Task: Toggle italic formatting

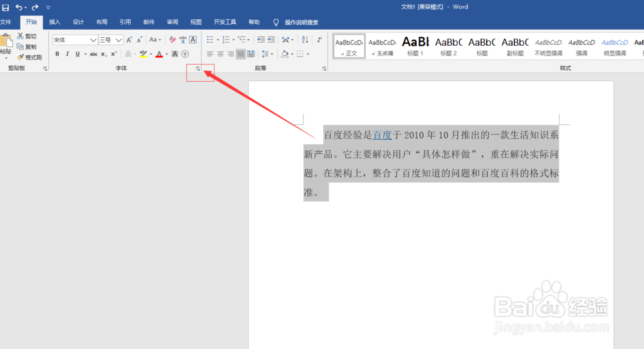Action: pyautogui.click(x=68, y=54)
